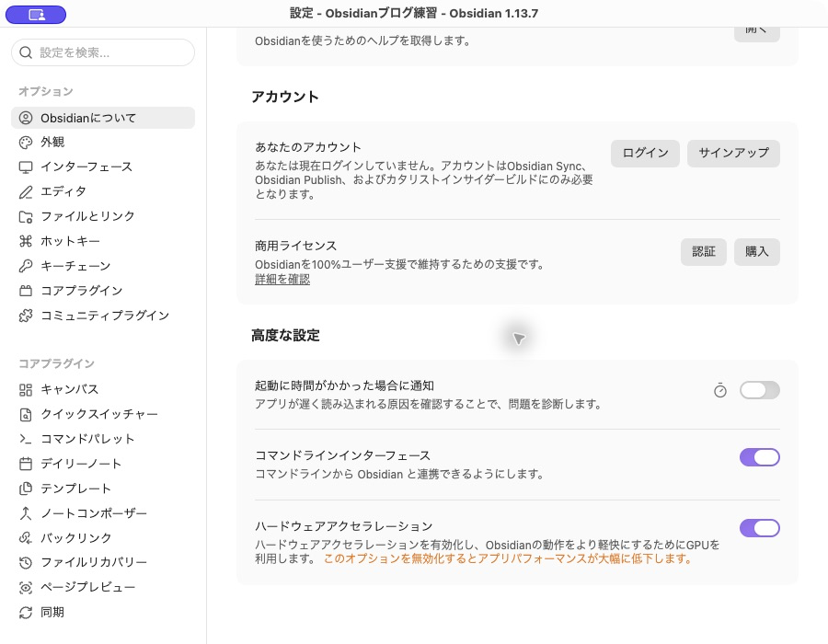
Task: Click the 購入 license button
Action: point(757,252)
